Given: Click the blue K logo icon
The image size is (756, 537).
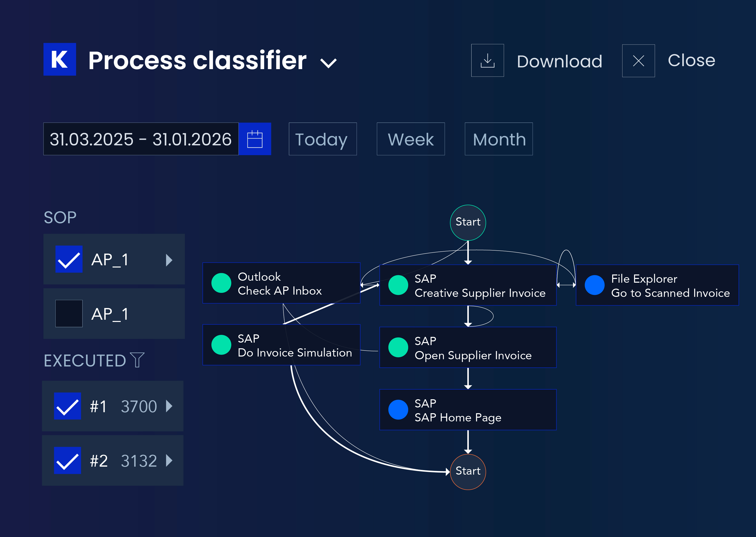Looking at the screenshot, I should click(60, 59).
